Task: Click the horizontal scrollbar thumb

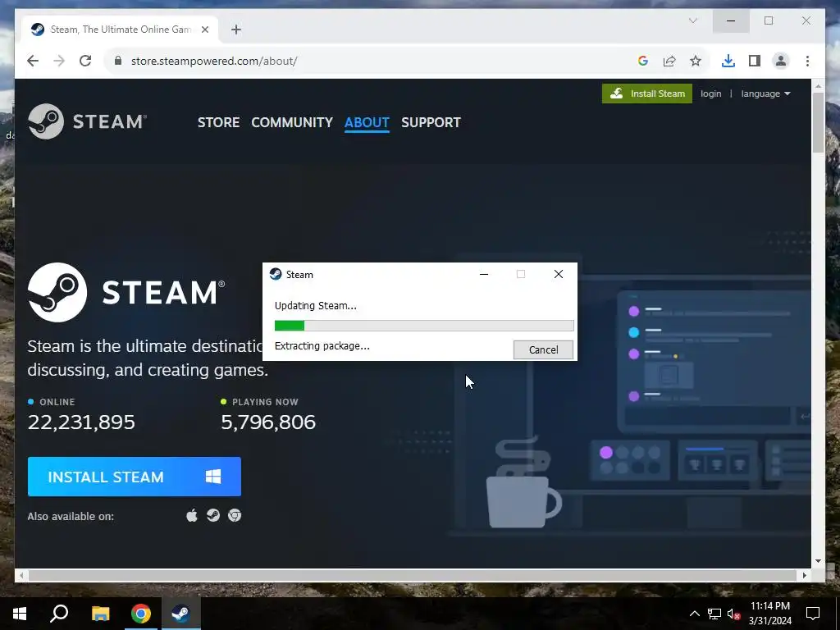Action: (413, 575)
